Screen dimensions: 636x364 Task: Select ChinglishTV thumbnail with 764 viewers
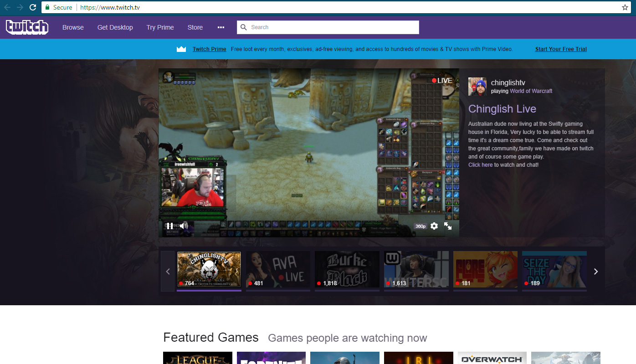pos(209,270)
